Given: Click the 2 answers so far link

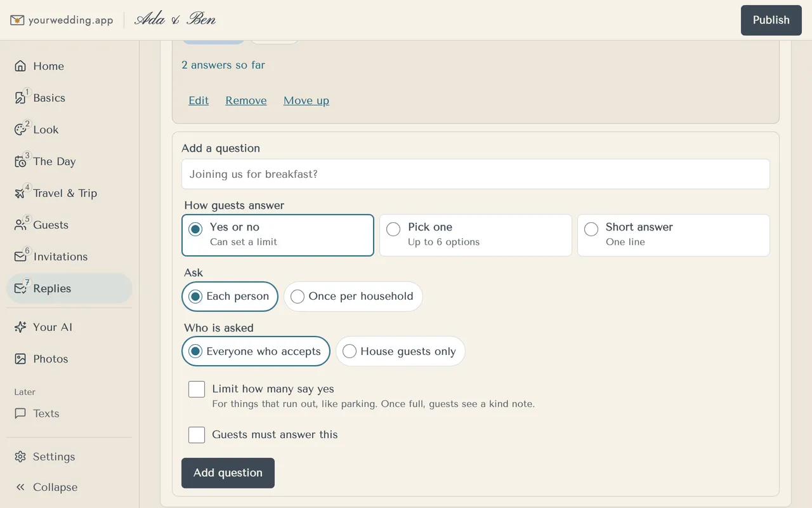Looking at the screenshot, I should click(223, 65).
